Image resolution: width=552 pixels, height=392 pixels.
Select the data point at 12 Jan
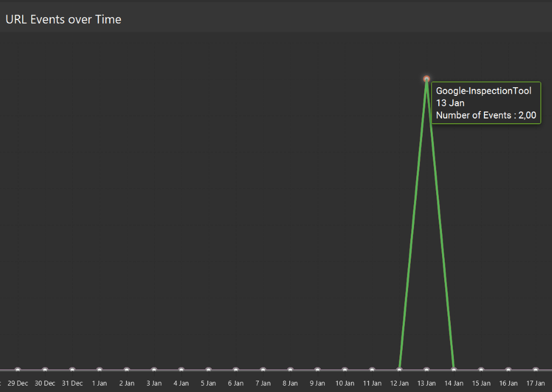(x=399, y=369)
